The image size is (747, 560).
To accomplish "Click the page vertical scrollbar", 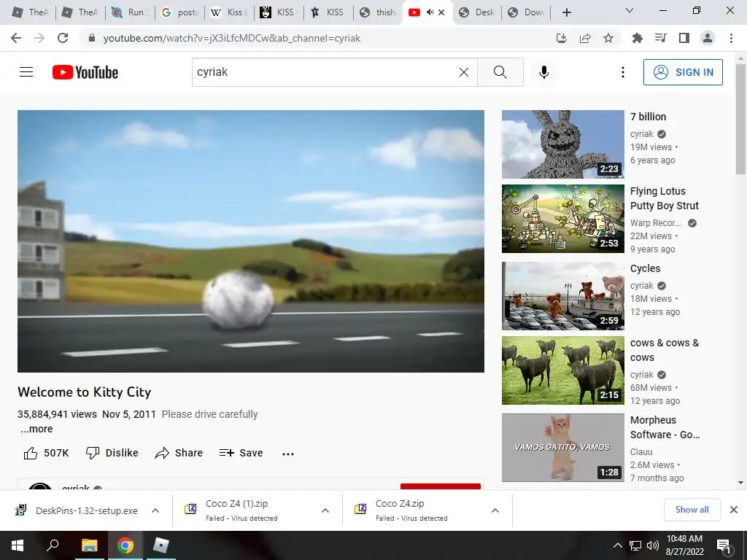I will 740,119.
